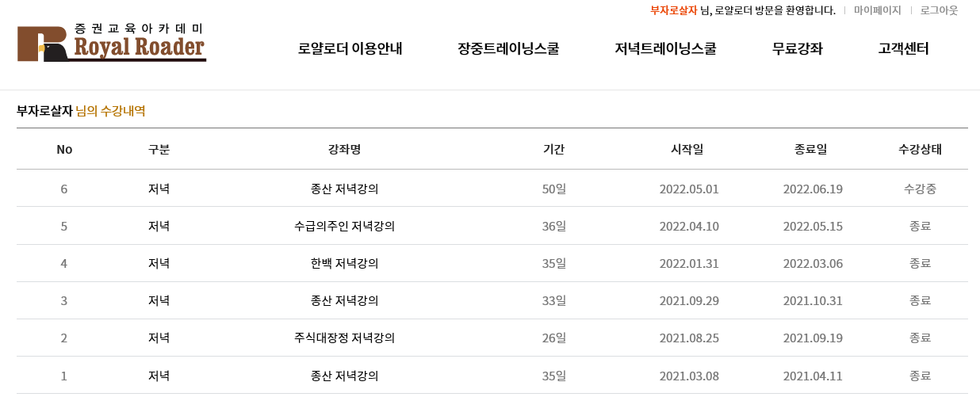Open the 마이페이지 link
Viewport: 980px width, 397px height.
[x=878, y=10]
